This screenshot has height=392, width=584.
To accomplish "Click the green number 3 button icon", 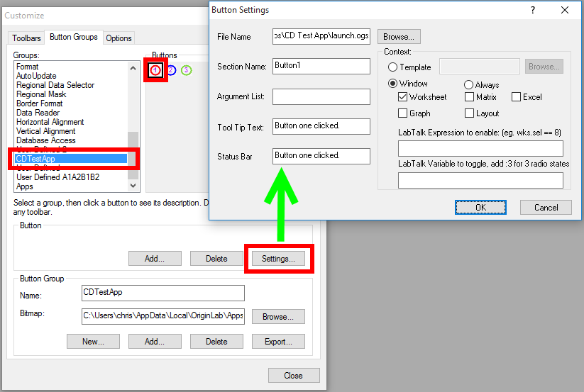I will [186, 69].
